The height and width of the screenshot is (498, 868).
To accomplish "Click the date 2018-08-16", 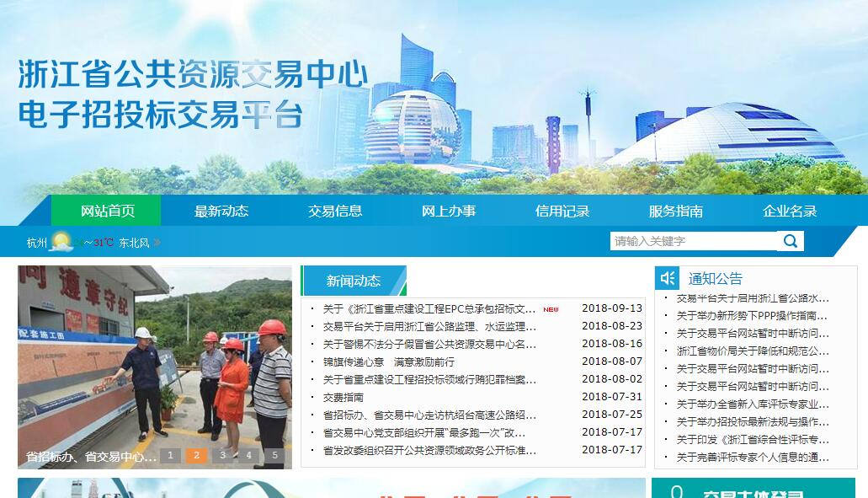I will coord(612,344).
